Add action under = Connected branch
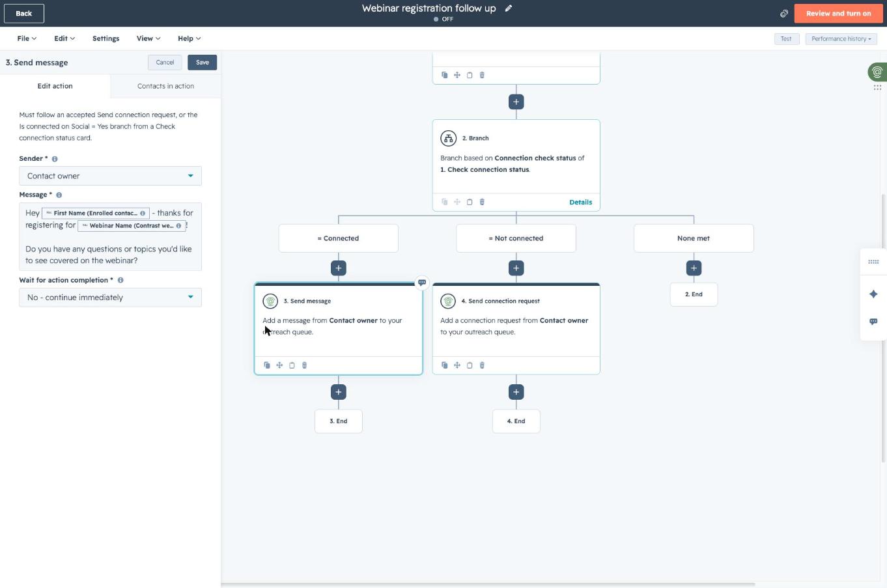This screenshot has height=588, width=887. pyautogui.click(x=338, y=268)
